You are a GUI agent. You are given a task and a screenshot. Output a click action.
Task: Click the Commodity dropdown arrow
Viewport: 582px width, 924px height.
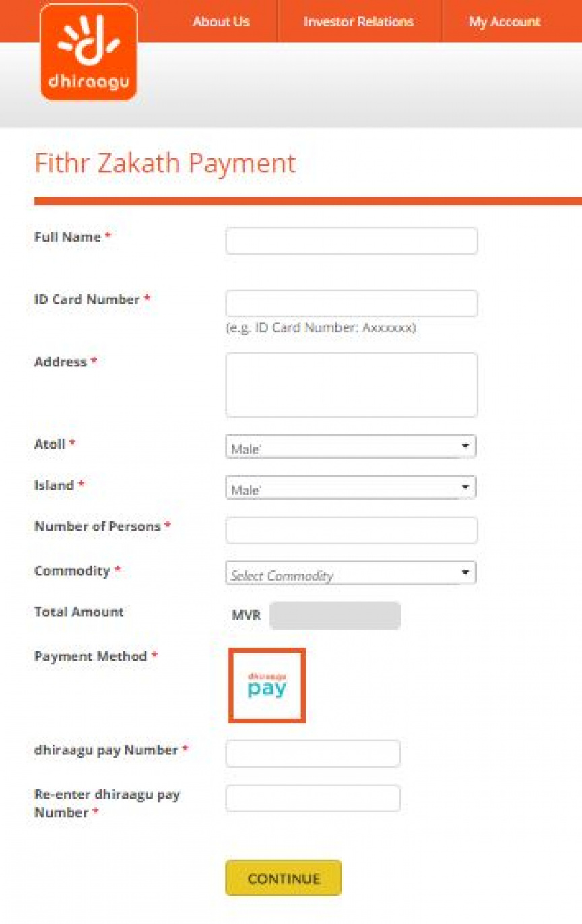click(x=465, y=573)
